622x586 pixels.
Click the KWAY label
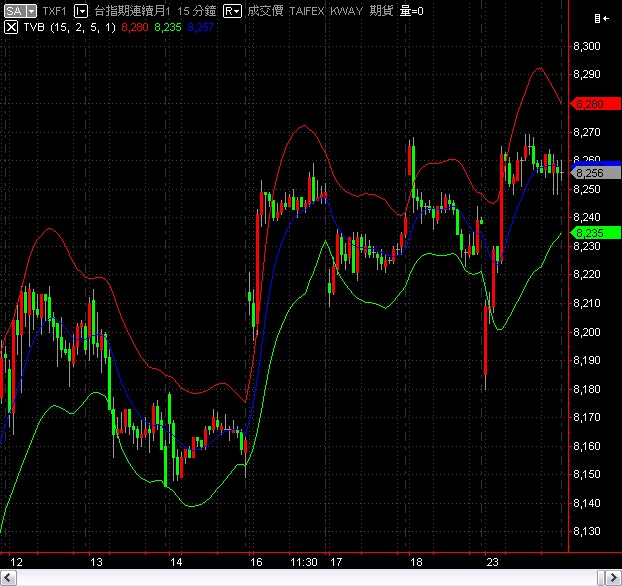(347, 11)
